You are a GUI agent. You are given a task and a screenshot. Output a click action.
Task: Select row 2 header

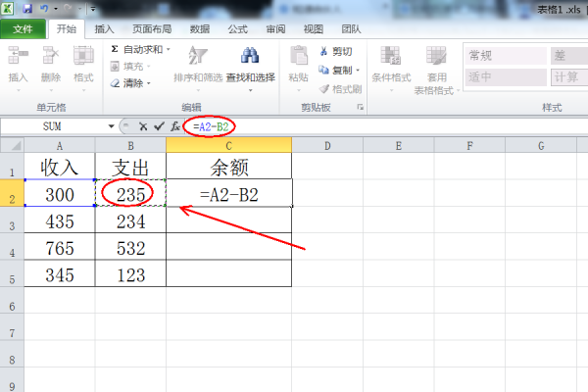pyautogui.click(x=12, y=193)
